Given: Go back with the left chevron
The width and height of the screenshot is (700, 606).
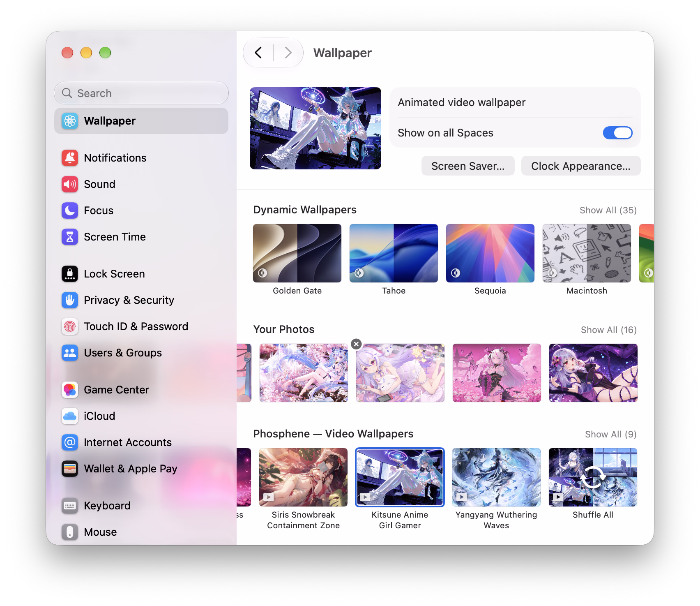Looking at the screenshot, I should tap(258, 53).
